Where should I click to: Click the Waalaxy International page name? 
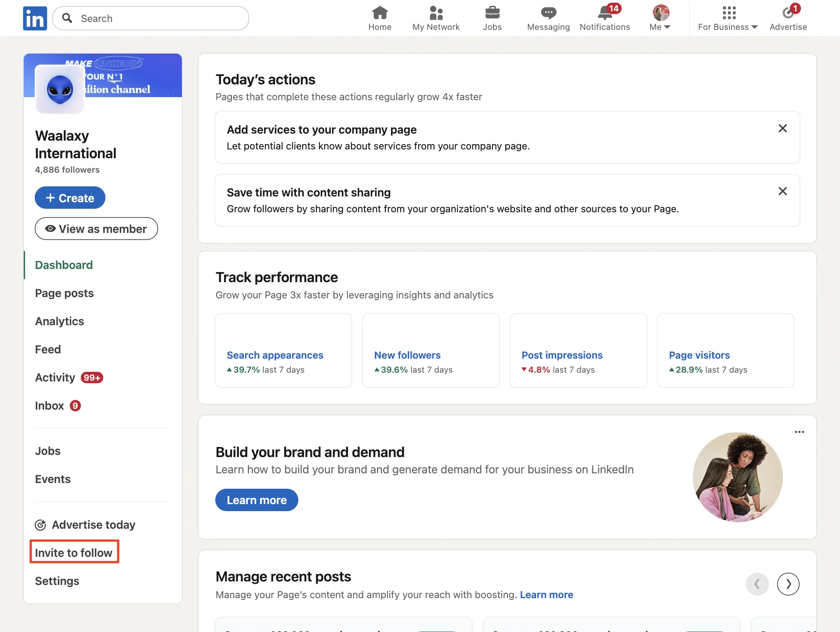(x=76, y=144)
